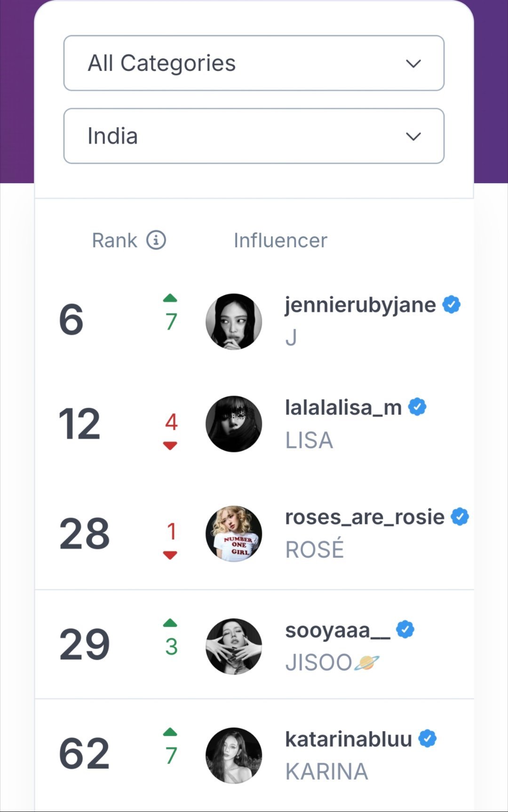Click the red down arrow beside rank 28
This screenshot has width=508, height=812.
pos(170,555)
